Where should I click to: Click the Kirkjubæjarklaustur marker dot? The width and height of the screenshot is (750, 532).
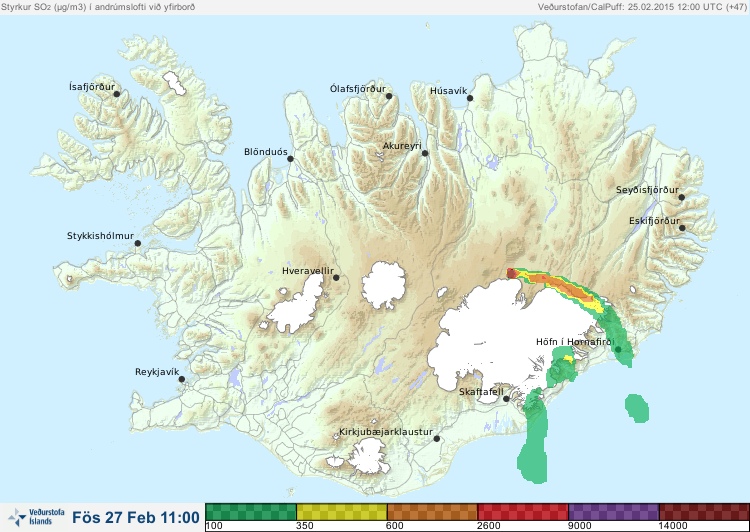[x=436, y=439]
